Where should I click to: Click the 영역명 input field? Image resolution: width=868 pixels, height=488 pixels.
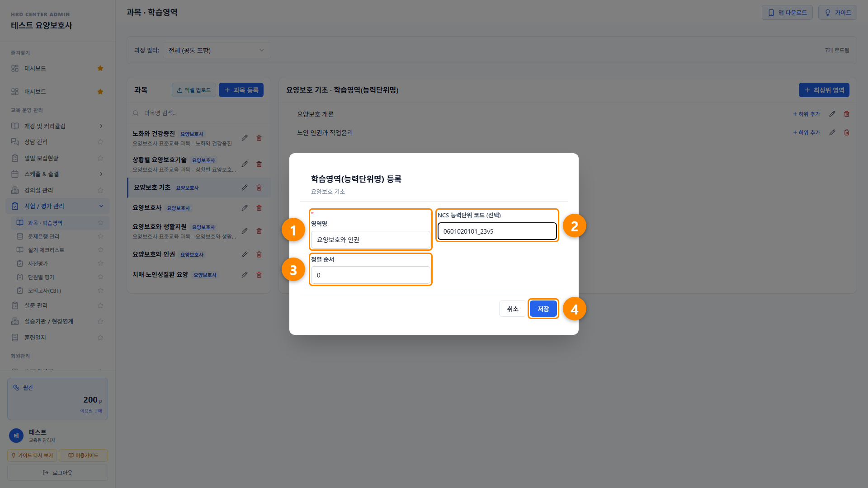(x=370, y=239)
